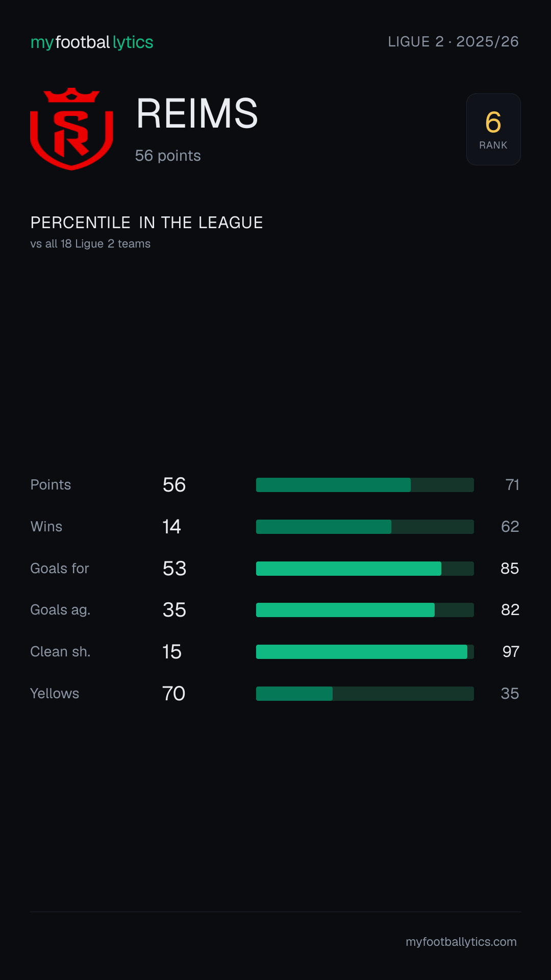
Task: Click the Wins percentile bar
Action: [365, 527]
